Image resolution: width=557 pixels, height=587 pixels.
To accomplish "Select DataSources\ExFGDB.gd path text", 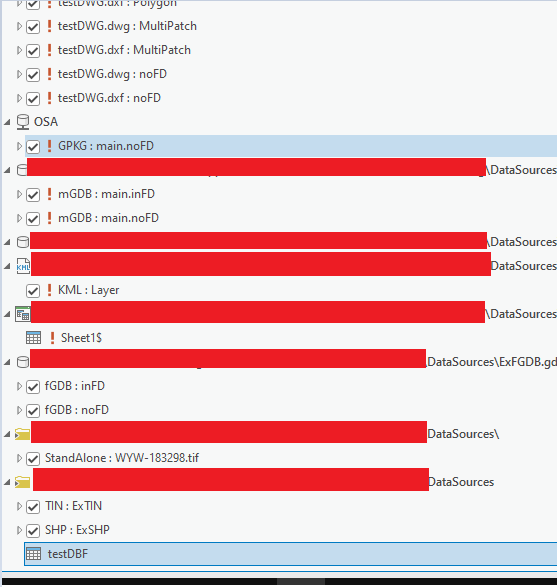I will 492,362.
